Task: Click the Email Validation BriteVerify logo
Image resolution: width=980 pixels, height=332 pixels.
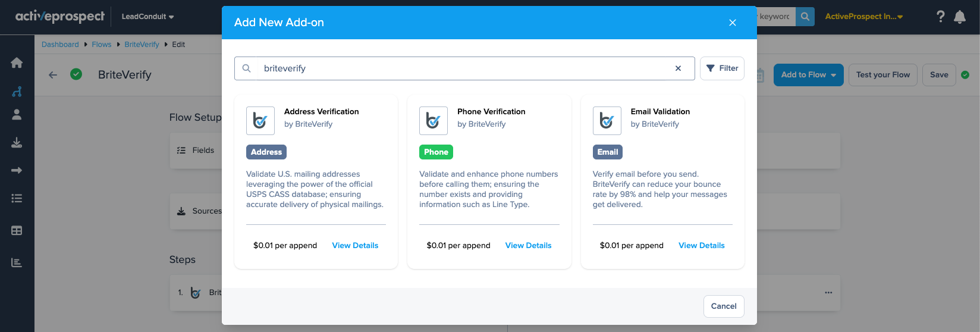Action: coord(607,121)
